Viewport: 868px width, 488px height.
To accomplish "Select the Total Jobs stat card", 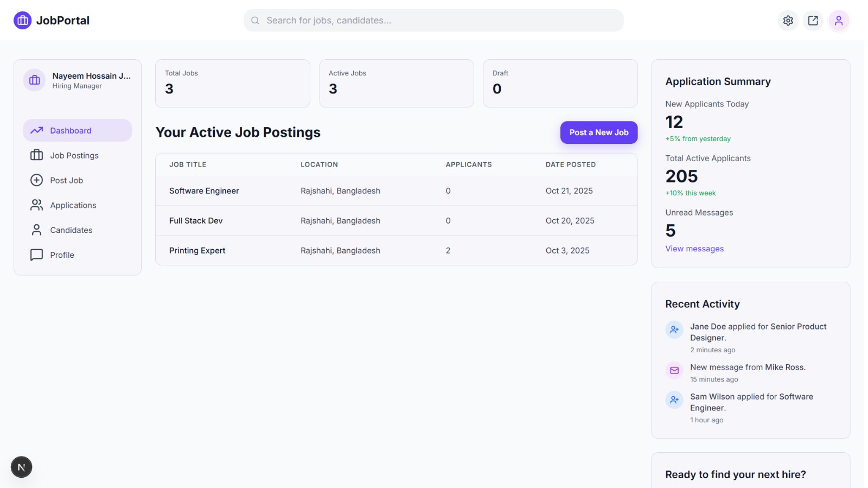I will pyautogui.click(x=233, y=84).
